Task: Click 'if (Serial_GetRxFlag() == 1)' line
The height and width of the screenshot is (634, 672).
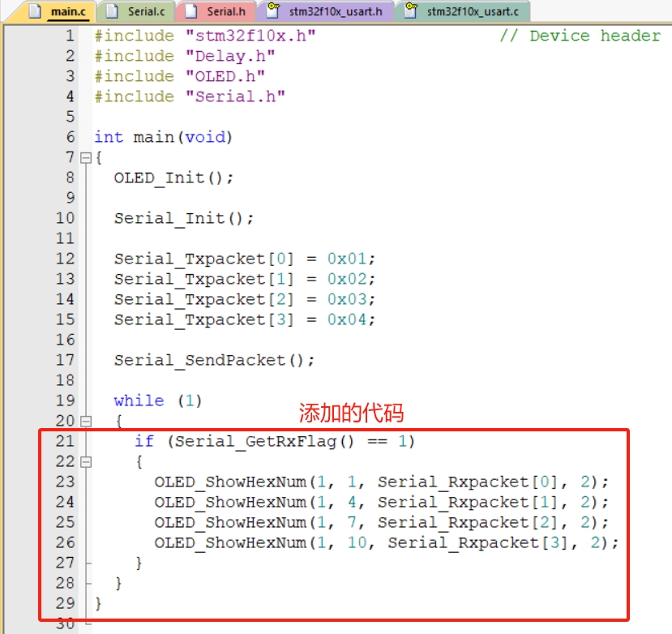Action: tap(275, 442)
